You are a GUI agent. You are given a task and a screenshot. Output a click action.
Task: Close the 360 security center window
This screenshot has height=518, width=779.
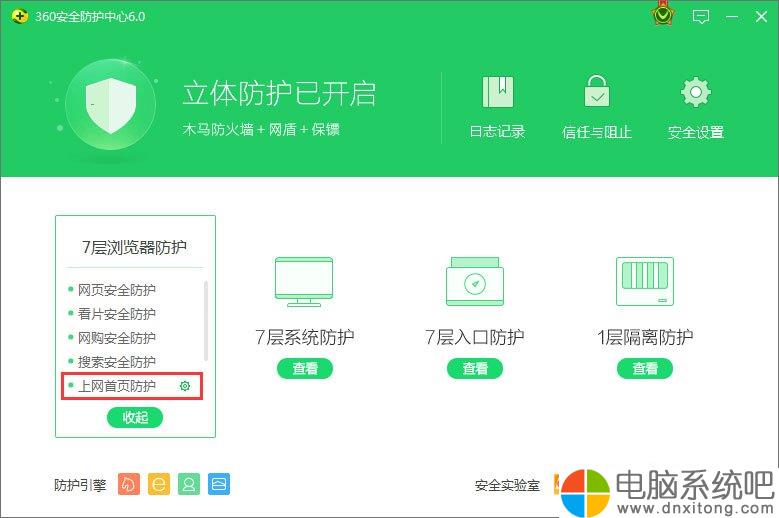(x=761, y=17)
